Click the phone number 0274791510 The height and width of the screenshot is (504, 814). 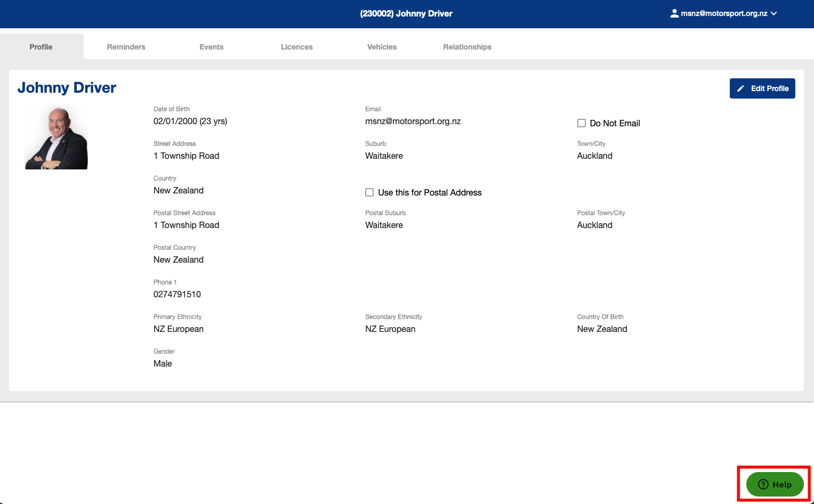pos(177,294)
